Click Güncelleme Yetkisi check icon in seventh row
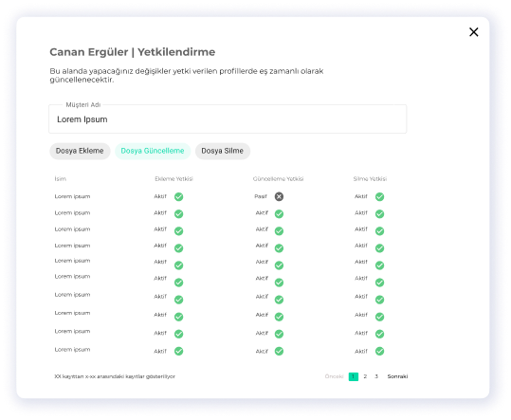This screenshot has height=420, width=511. tap(279, 300)
